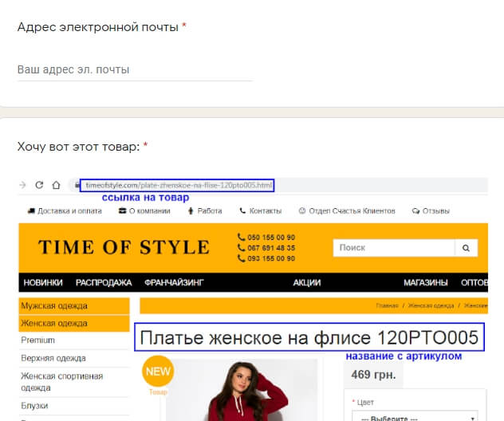Click the reload icon in embedded browser
504x421 pixels.
39,185
